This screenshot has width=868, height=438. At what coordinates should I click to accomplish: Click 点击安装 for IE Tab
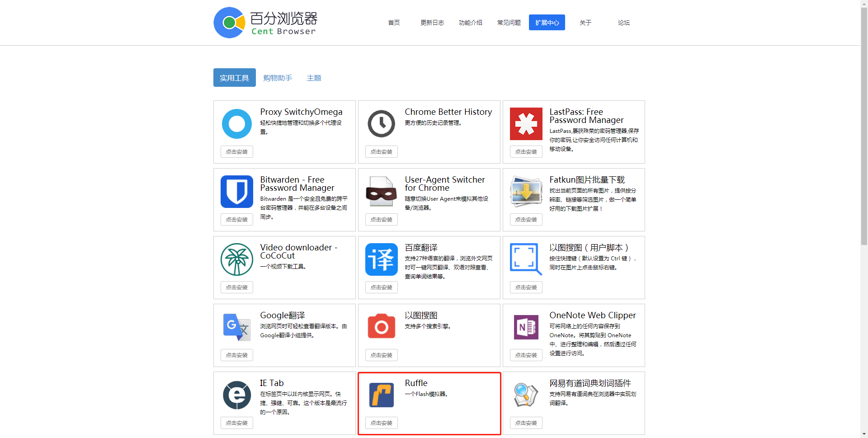(237, 423)
